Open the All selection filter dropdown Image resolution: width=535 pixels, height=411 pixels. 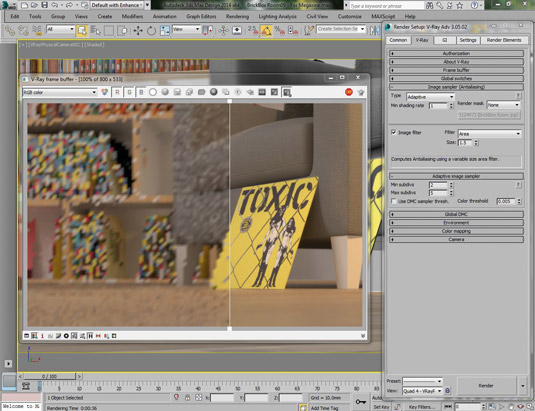pyautogui.click(x=60, y=29)
